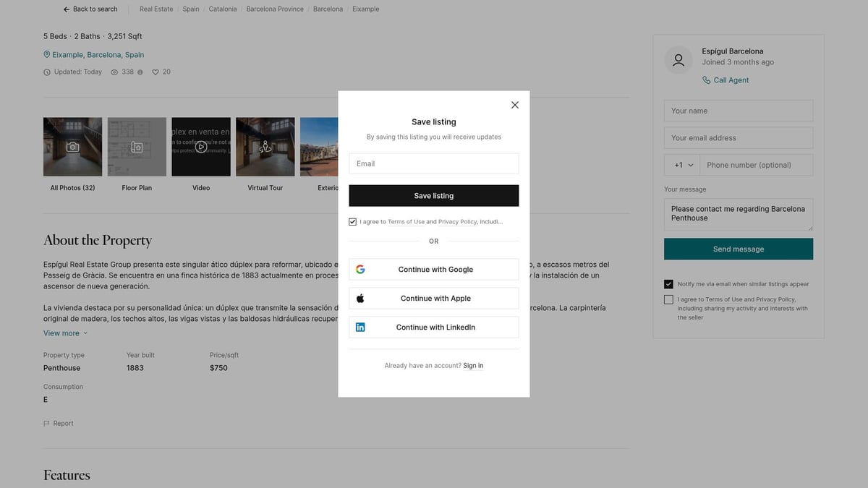Image resolution: width=868 pixels, height=488 pixels.
Task: Disable notify me about similar listings
Action: tap(668, 284)
